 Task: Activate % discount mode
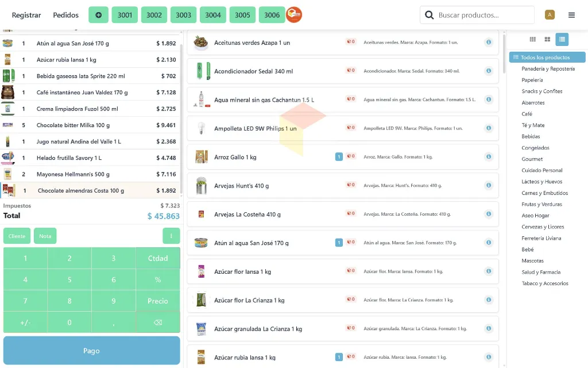point(158,279)
